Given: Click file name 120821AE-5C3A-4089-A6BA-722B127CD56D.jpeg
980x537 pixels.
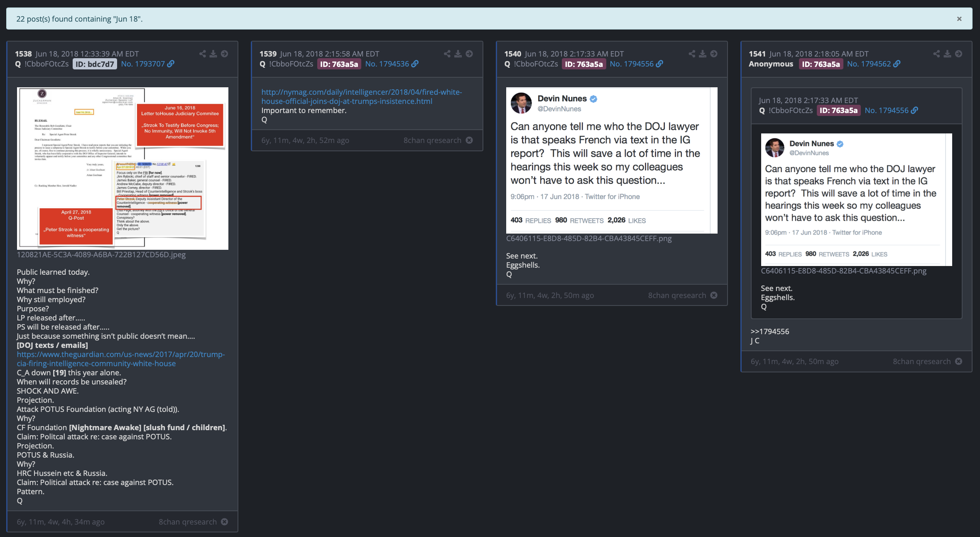Looking at the screenshot, I should pos(101,254).
